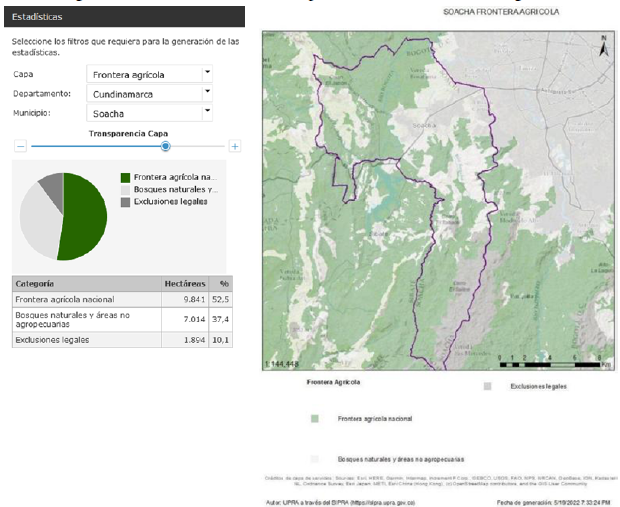The image size is (620, 507).
Task: Open the Municipio dropdown showing Soacha
Action: point(206,112)
